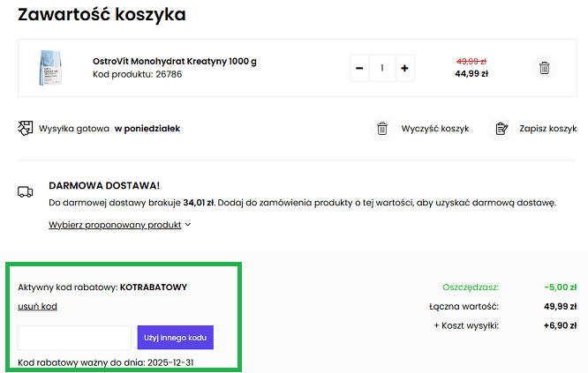This screenshot has width=588, height=373.
Task: Click the product quantity number field
Action: tap(382, 68)
